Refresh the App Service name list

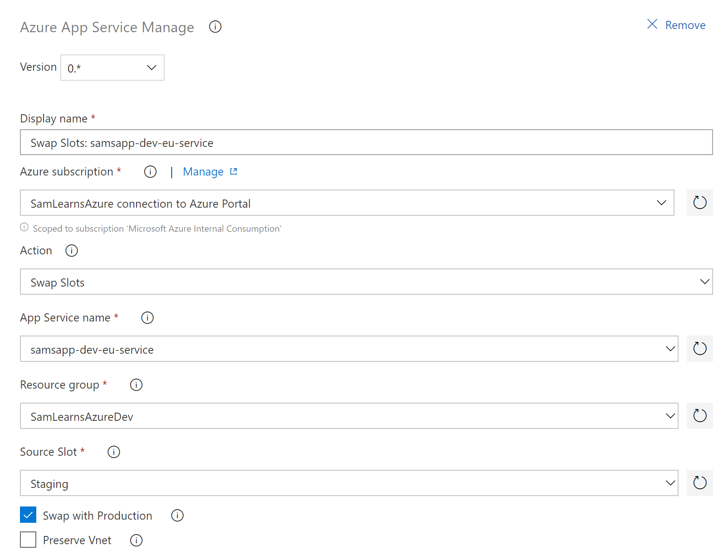tap(699, 349)
